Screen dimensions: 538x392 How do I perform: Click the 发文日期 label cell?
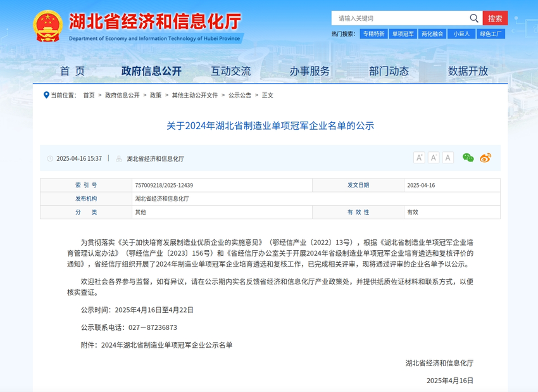(x=358, y=186)
